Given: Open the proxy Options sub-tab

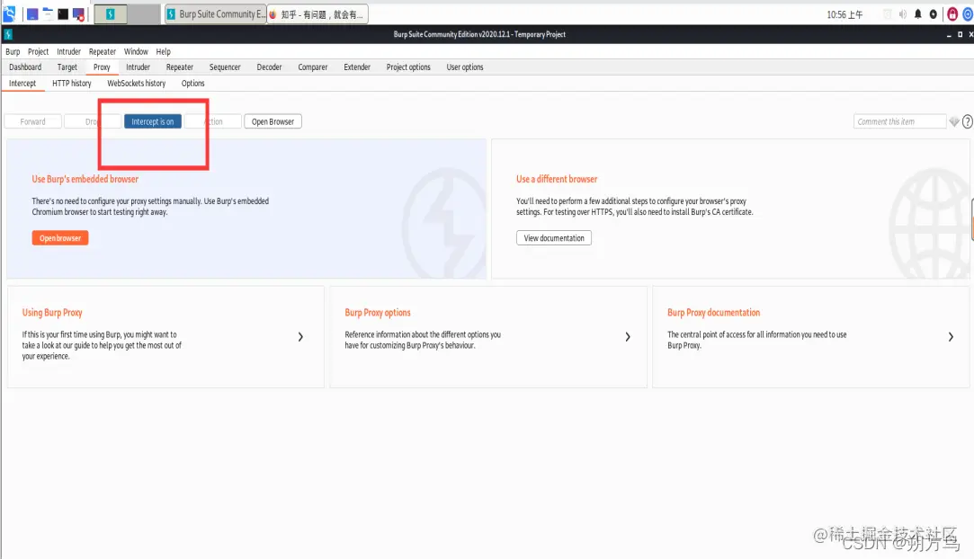Looking at the screenshot, I should pyautogui.click(x=192, y=84).
